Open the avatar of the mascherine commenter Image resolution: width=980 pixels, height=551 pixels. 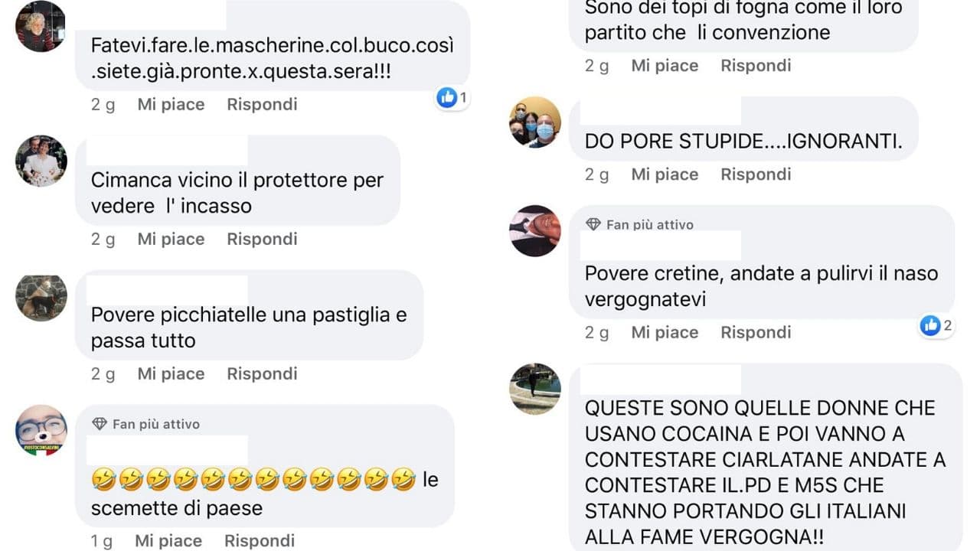41,26
